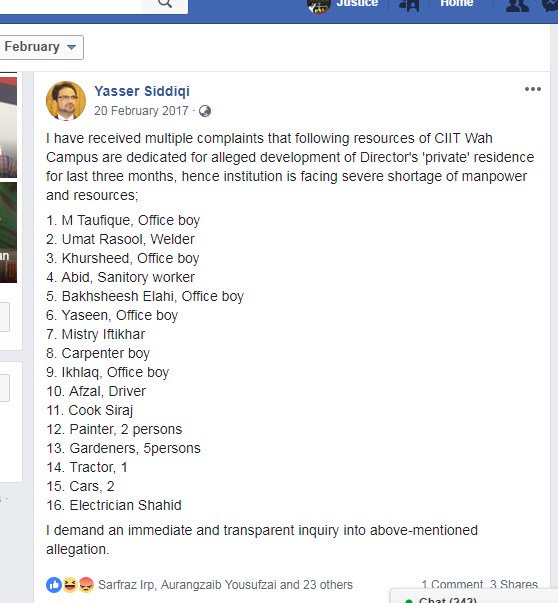The image size is (558, 603).
Task: Click the search magnifier icon
Action: coord(165,3)
